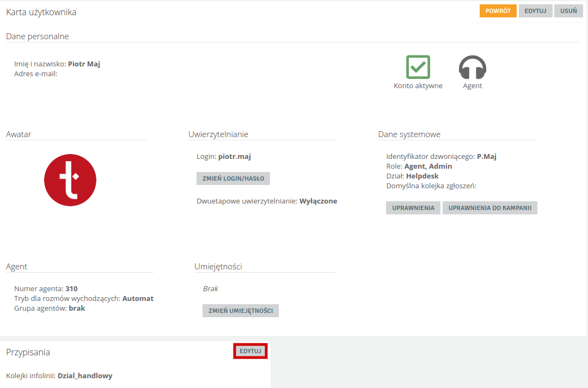Click the queue name Dzial_handlowy

pos(85,375)
